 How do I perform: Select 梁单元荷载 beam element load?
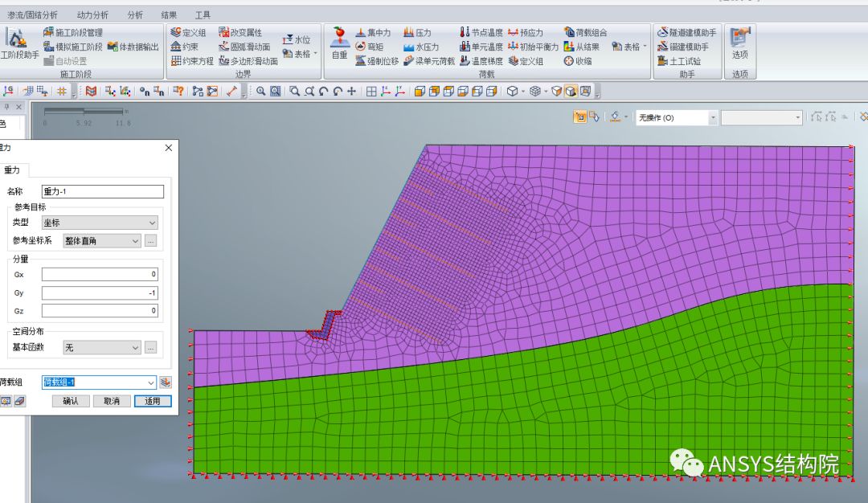(429, 61)
